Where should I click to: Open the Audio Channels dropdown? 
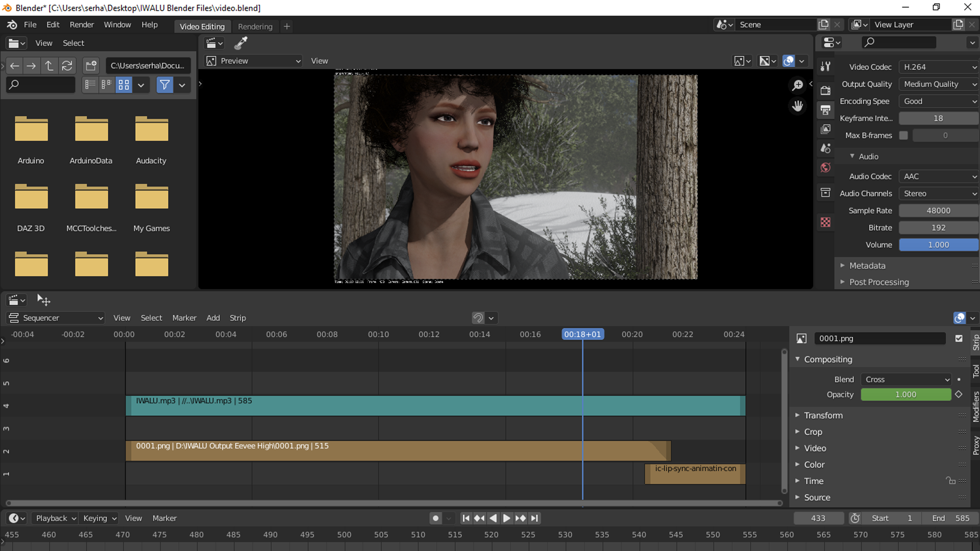pyautogui.click(x=938, y=193)
